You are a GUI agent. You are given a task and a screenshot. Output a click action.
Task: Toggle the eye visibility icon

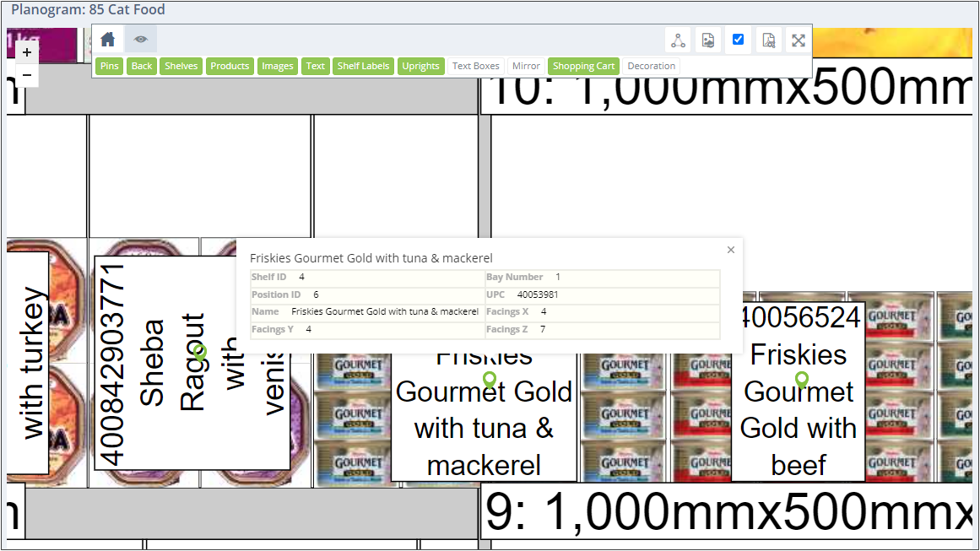click(141, 40)
